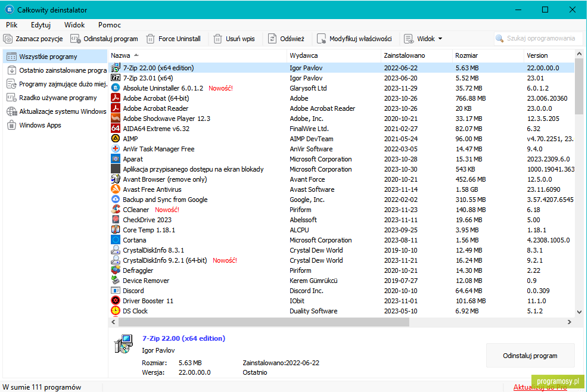
Task: Select the Cortana row
Action: 341,240
